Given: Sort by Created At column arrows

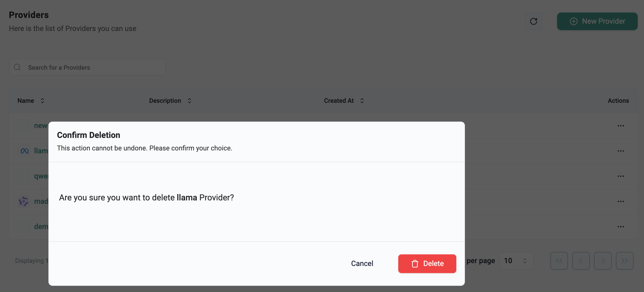Looking at the screenshot, I should (362, 101).
